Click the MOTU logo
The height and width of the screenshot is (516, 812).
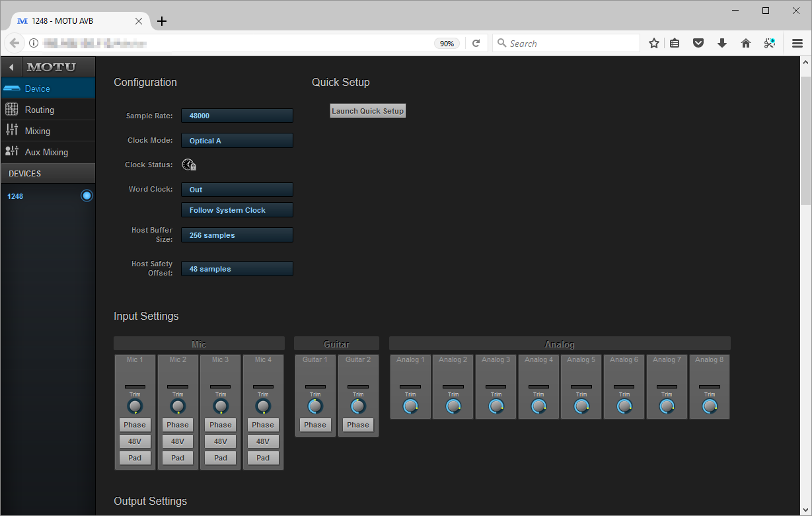click(52, 67)
